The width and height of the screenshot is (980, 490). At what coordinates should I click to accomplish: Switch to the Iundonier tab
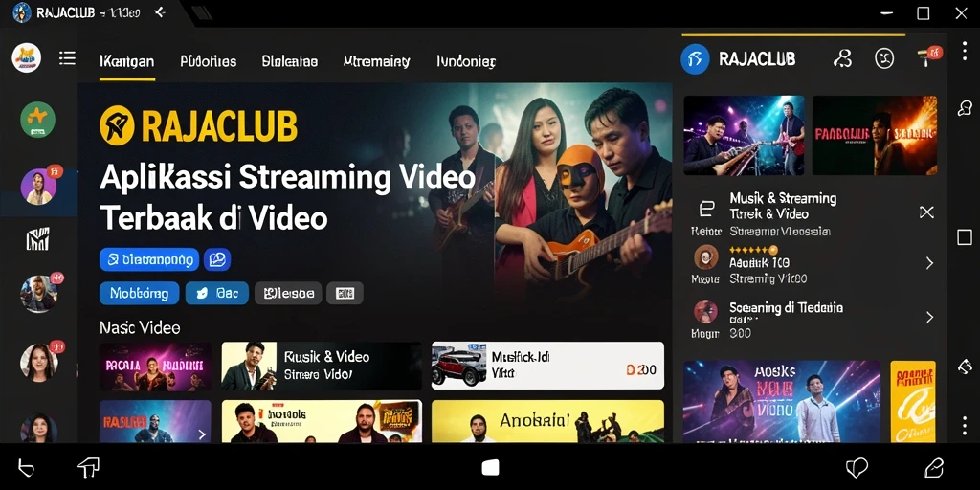coord(466,61)
